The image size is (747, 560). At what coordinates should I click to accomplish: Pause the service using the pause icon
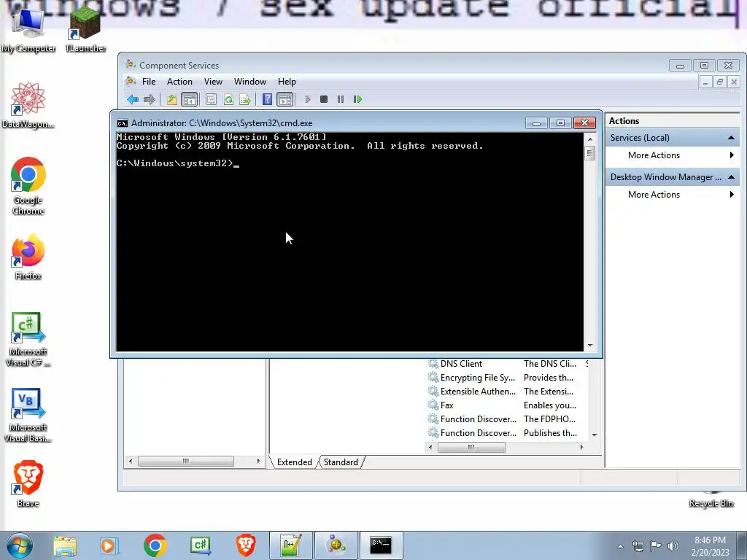(x=341, y=99)
